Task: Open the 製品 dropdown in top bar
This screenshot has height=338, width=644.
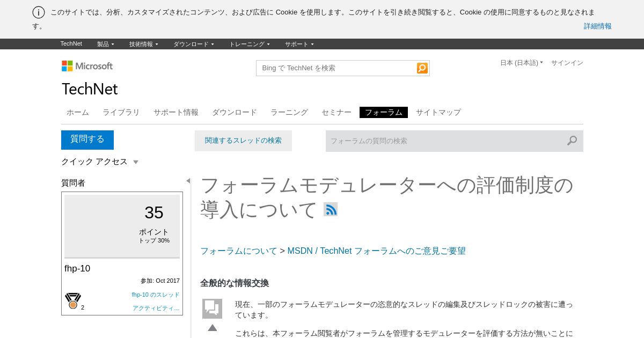Action: click(x=106, y=44)
